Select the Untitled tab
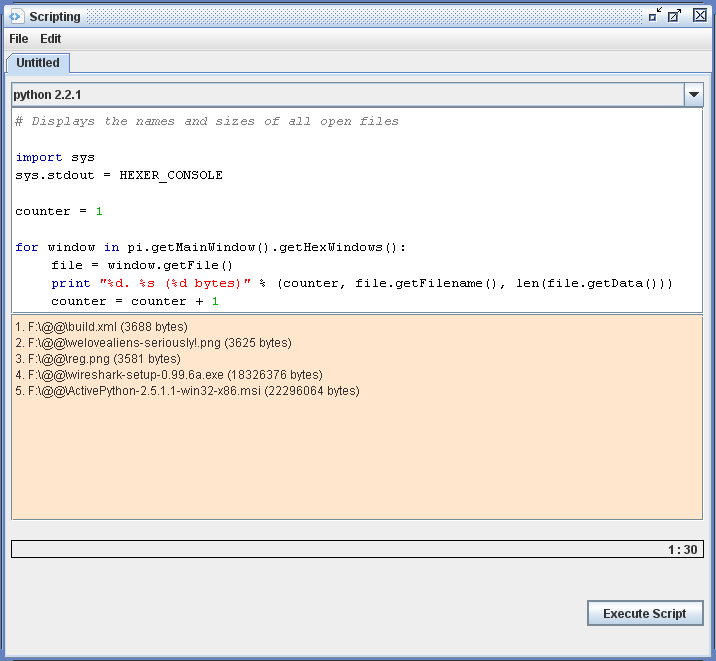 (x=38, y=63)
